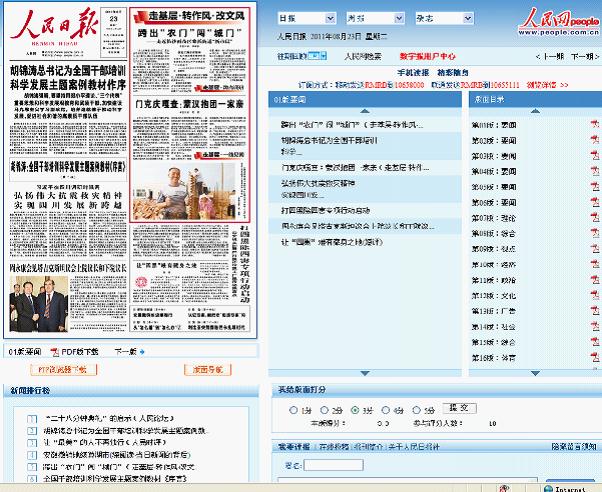Go to 下一版 page link
Viewport: 602px width, 492px height.
125,352
